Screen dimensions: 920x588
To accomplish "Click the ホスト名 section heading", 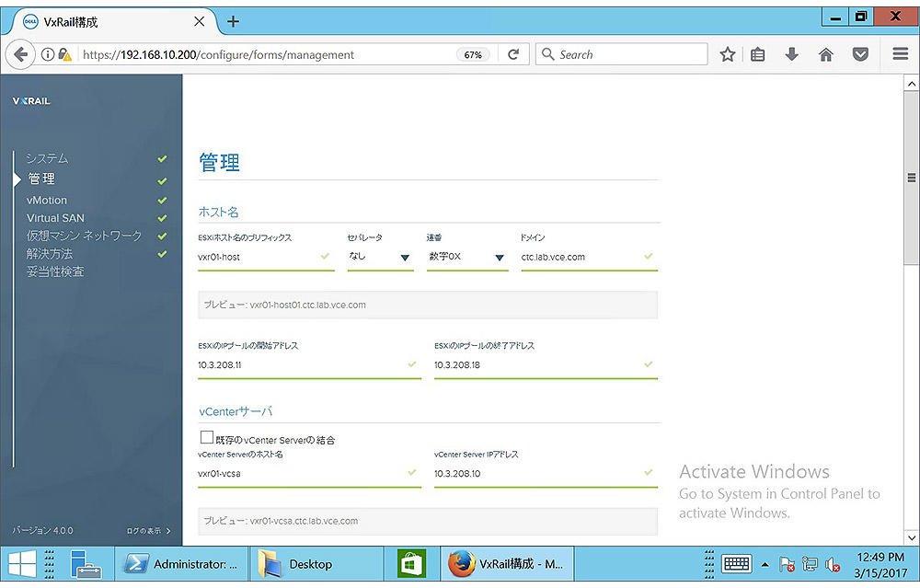I will pyautogui.click(x=218, y=212).
